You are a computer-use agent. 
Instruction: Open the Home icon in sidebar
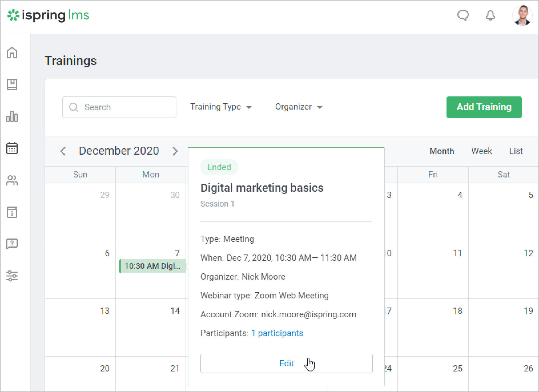point(12,53)
